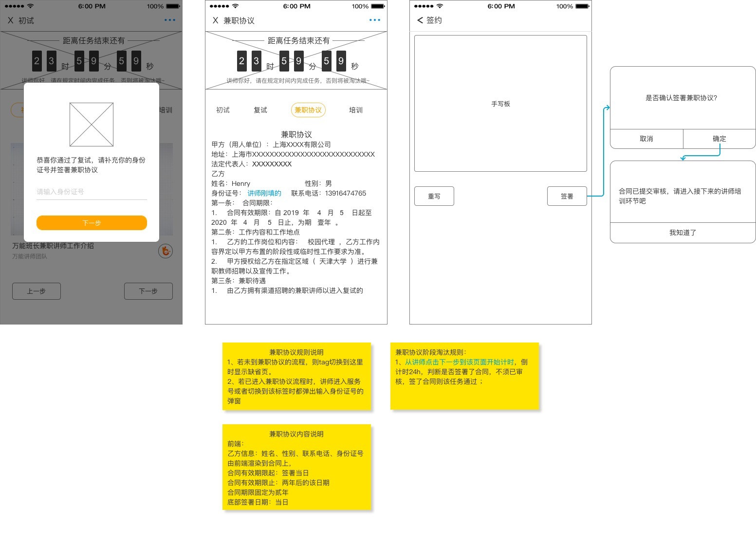Close the 兼职协议 screen with the X icon
The height and width of the screenshot is (542, 756).
[215, 20]
